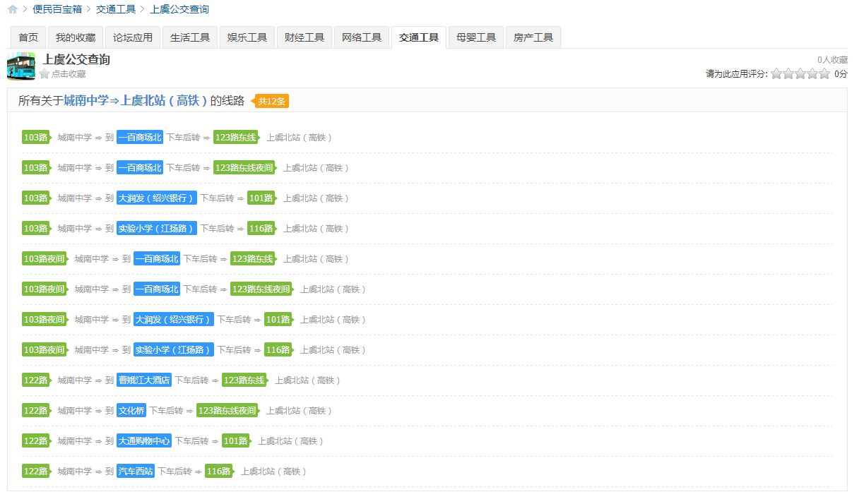The image size is (864, 504).
Task: Click 123路东线夜间 tag in second route row
Action: point(244,168)
